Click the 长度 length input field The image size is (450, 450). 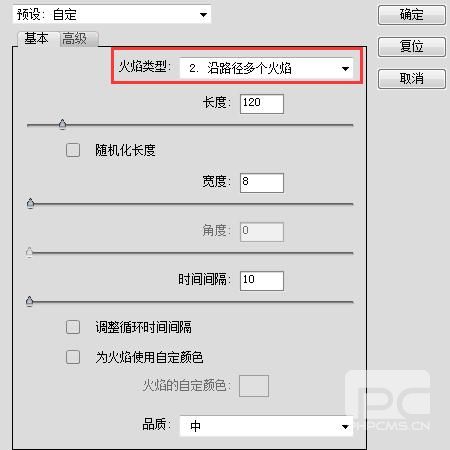point(262,104)
